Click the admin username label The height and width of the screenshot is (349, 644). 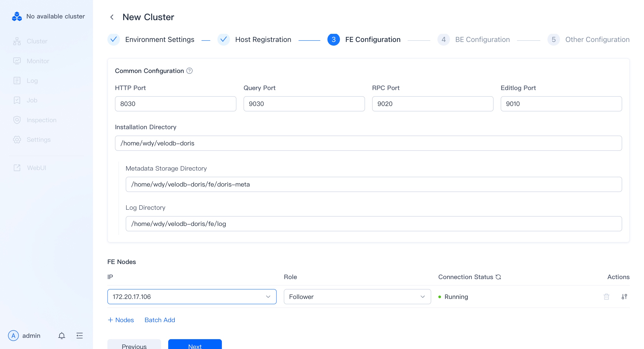31,336
